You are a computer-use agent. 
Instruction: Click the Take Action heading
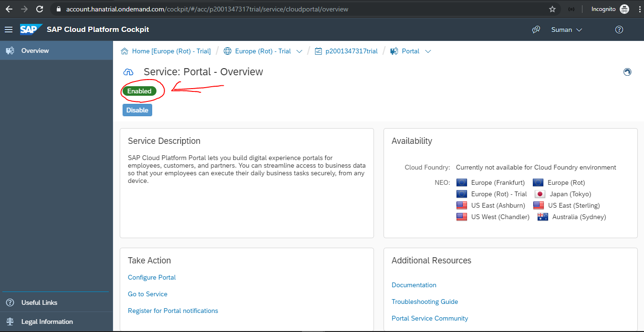(149, 261)
